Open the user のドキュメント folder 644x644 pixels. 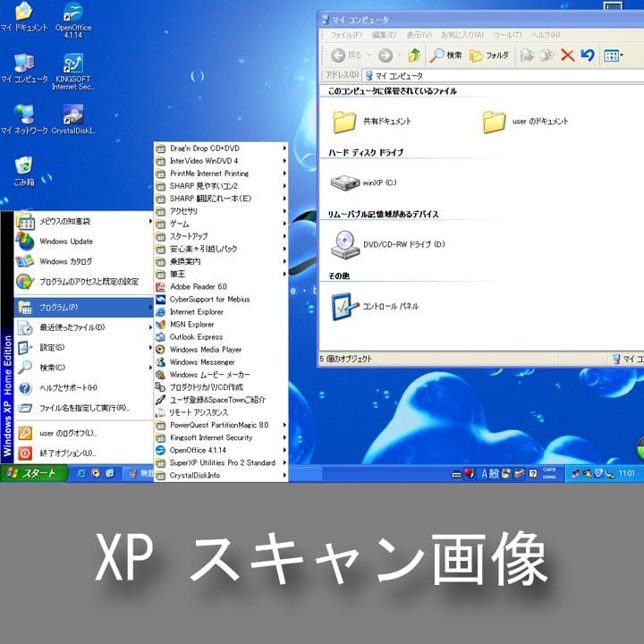tap(525, 122)
